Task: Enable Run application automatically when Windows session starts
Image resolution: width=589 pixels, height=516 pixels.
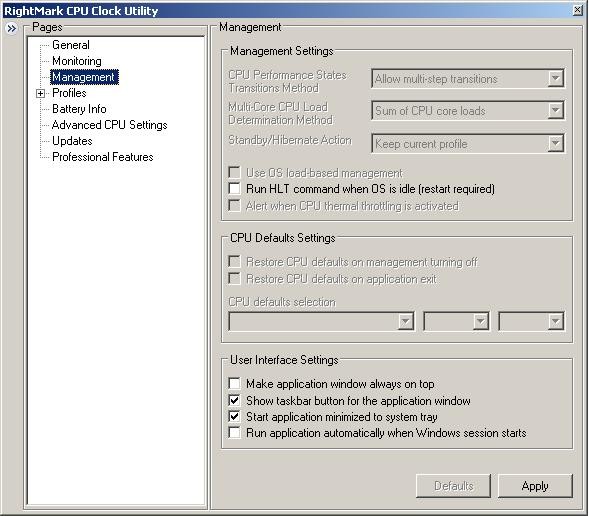Action: (x=234, y=433)
